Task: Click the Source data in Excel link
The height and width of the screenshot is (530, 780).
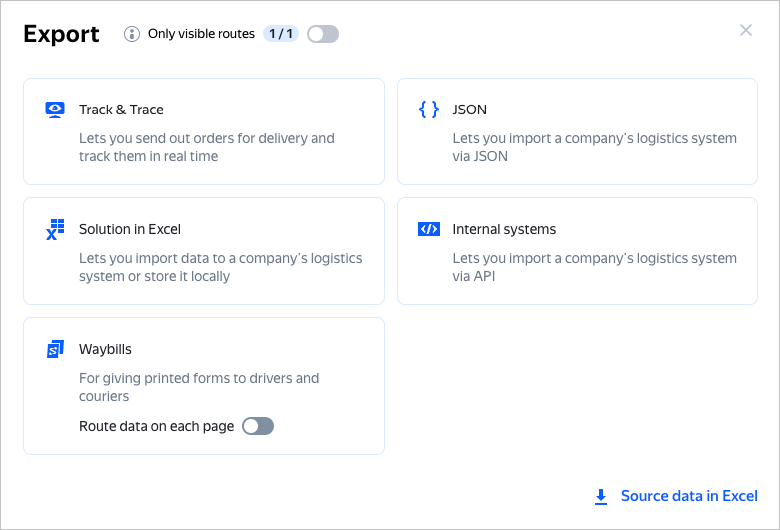Action: click(689, 496)
